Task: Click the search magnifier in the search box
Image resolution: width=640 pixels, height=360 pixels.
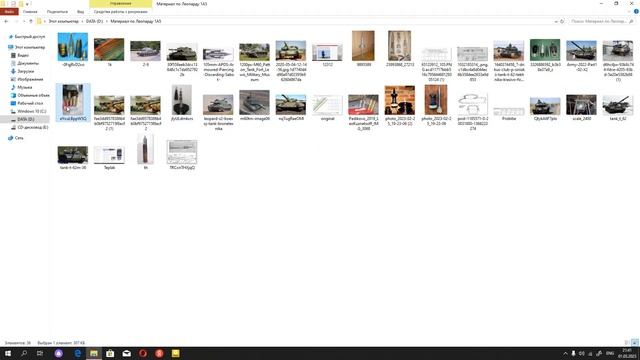Action: point(631,21)
